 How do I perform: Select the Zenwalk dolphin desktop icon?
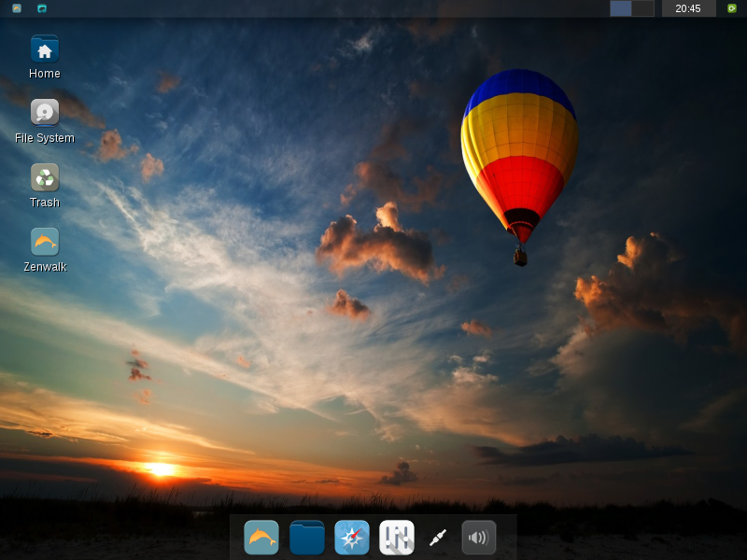click(45, 242)
